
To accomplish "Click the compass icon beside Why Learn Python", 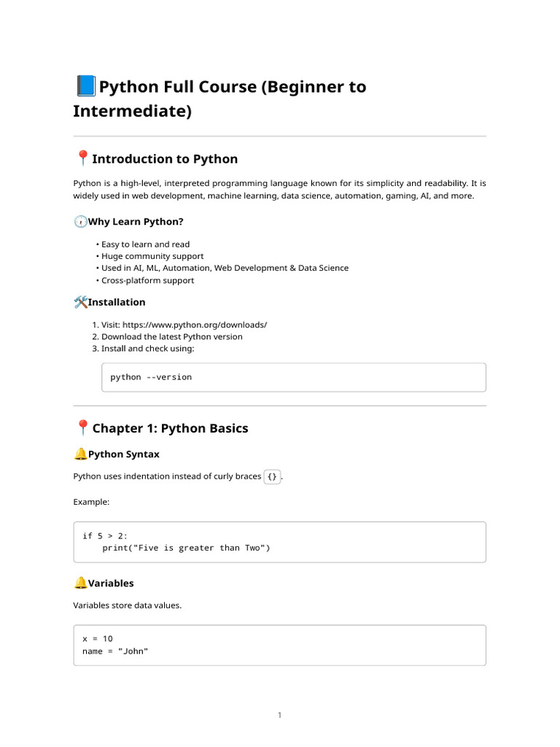I will 80,222.
